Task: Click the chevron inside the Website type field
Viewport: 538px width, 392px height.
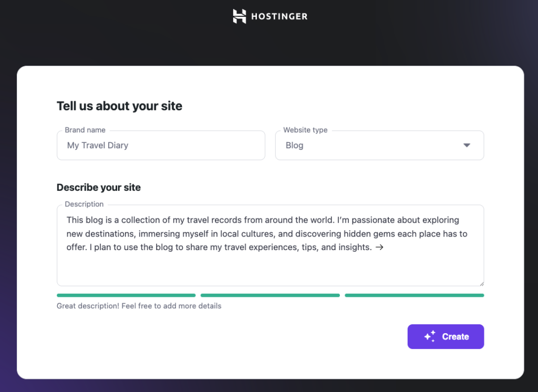Action: 467,145
